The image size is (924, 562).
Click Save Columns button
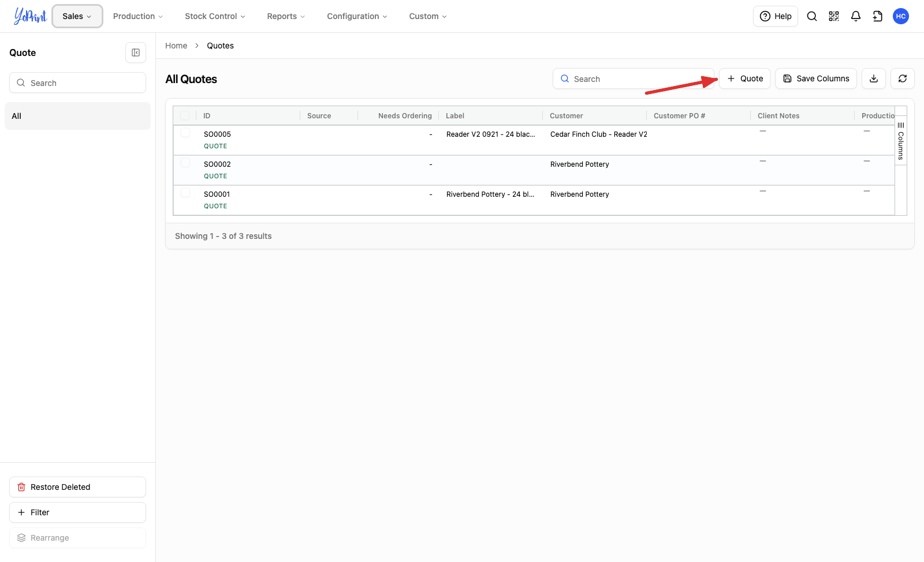pos(816,78)
